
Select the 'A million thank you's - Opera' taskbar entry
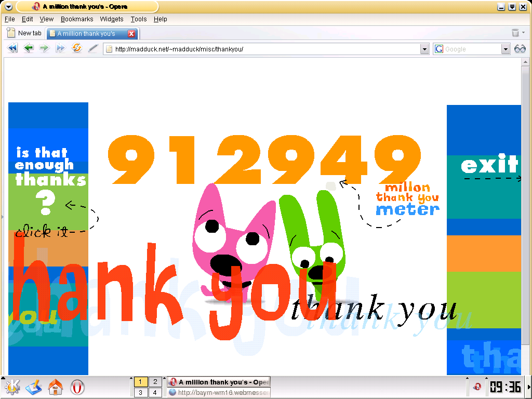coord(219,382)
